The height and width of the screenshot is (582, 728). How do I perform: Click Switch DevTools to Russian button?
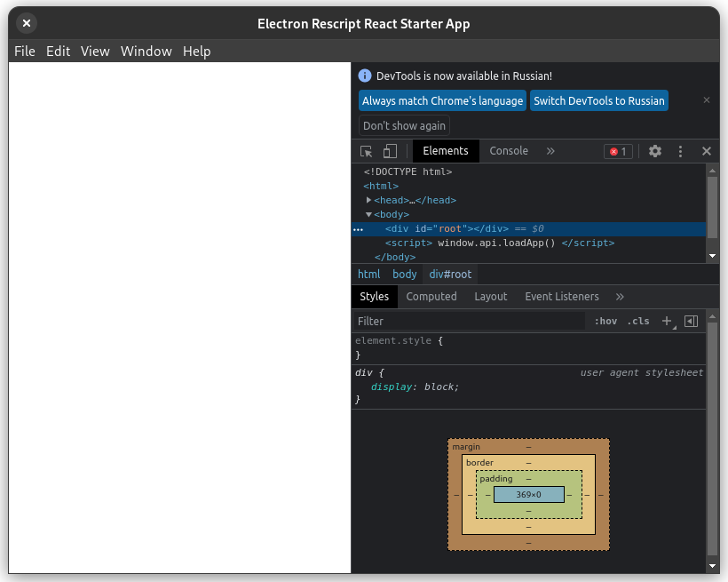(599, 100)
